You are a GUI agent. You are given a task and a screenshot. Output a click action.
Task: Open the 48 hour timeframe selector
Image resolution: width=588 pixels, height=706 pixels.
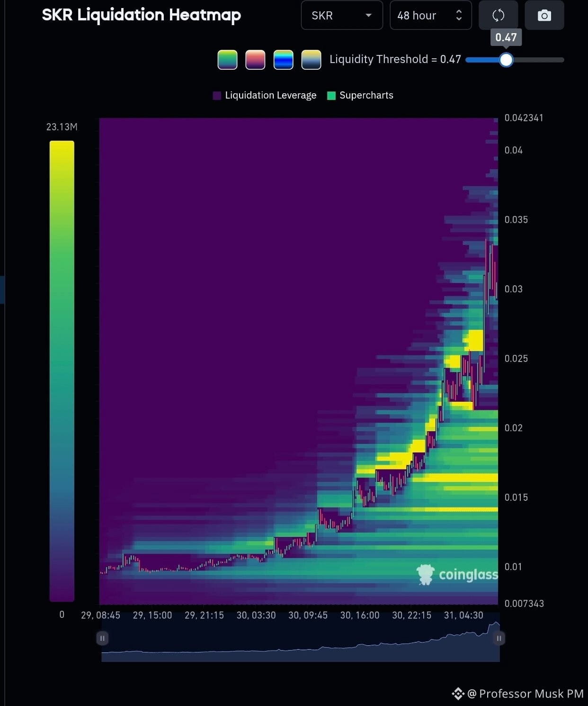click(430, 16)
